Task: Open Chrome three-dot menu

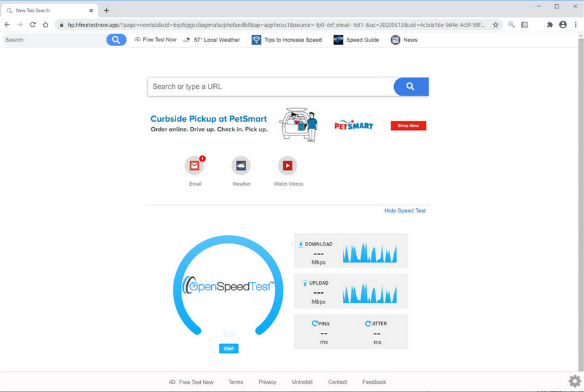Action: coord(576,25)
